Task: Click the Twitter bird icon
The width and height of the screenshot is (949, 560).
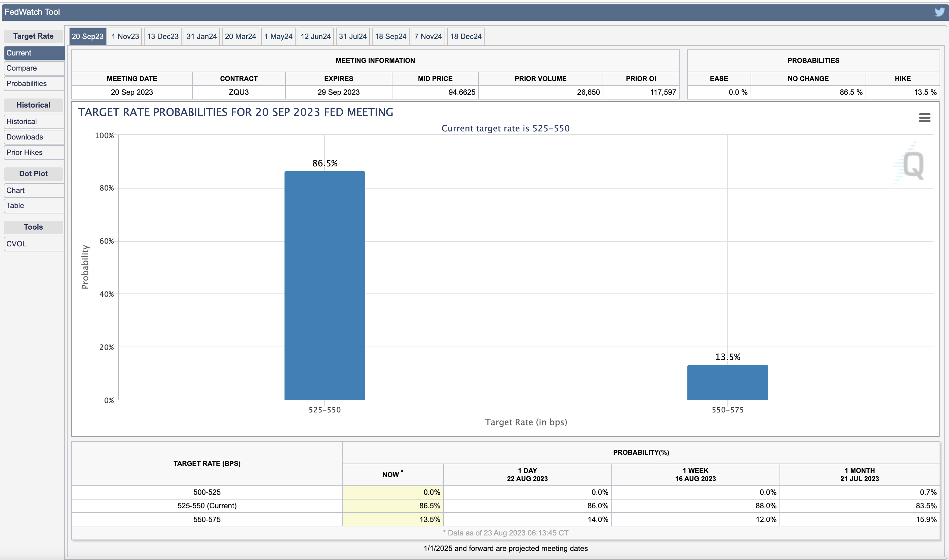Action: click(939, 12)
